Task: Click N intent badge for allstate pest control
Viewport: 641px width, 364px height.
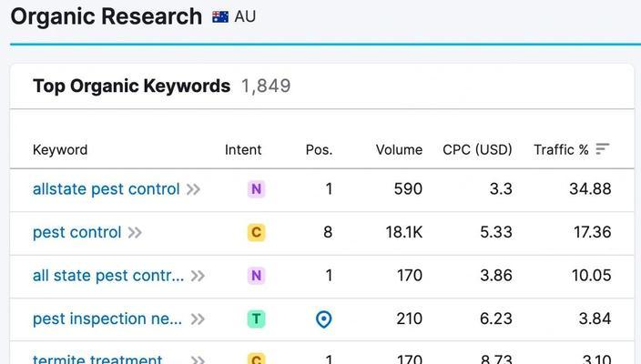Action: [256, 189]
